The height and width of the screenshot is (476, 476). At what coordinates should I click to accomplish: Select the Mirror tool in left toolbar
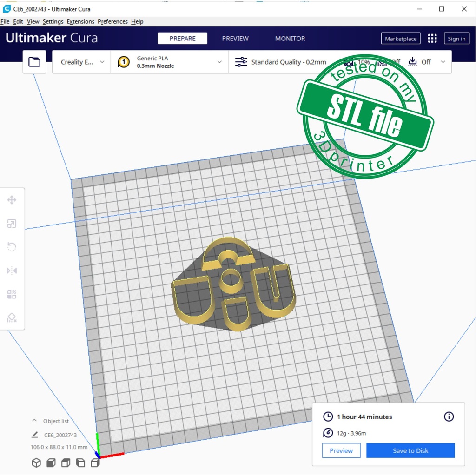(x=12, y=271)
